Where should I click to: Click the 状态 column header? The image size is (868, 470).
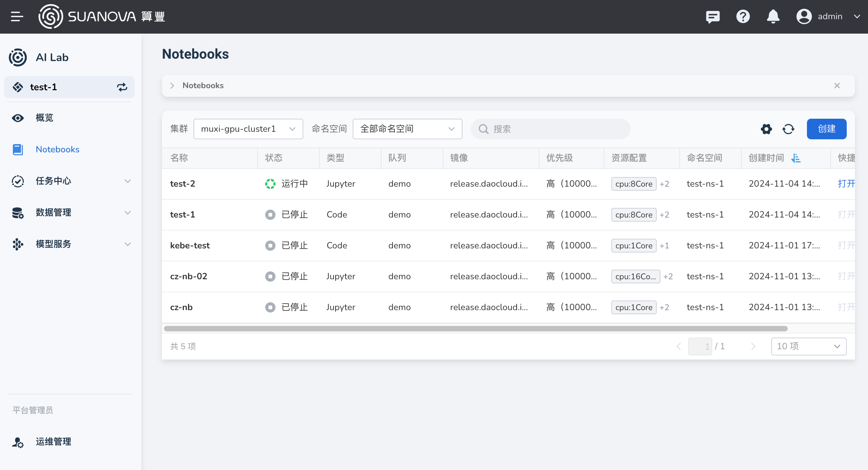point(273,158)
